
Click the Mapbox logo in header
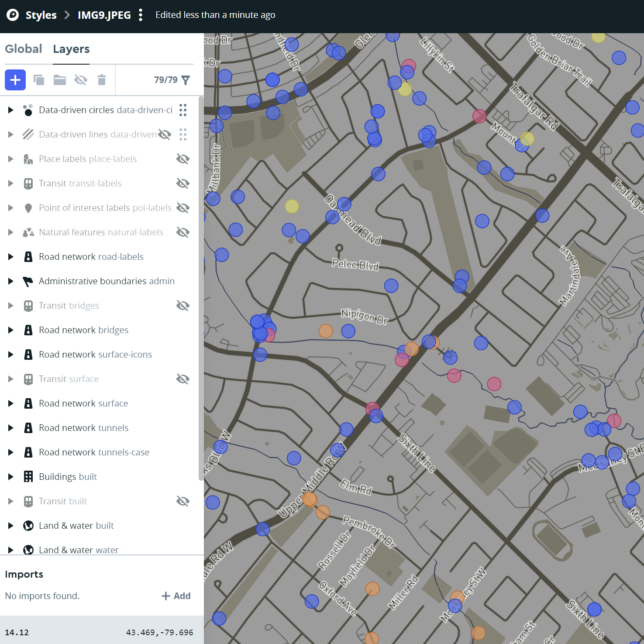13,15
